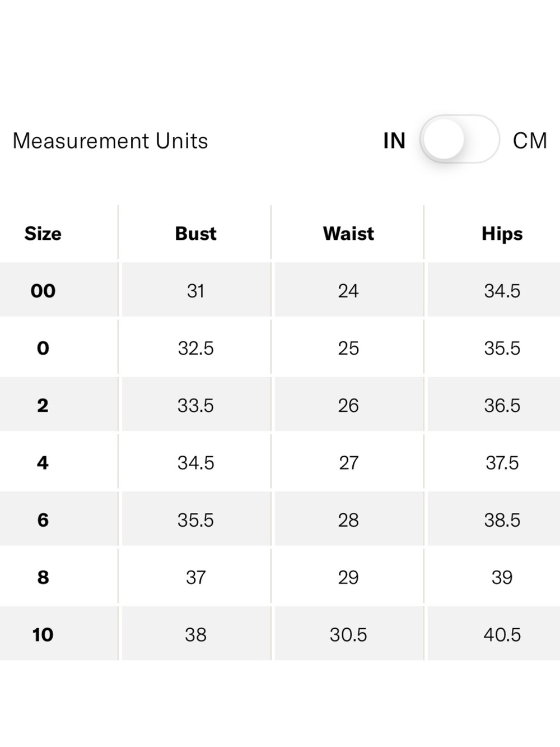
Task: Click the 27 waist value for size 4
Action: point(348,463)
